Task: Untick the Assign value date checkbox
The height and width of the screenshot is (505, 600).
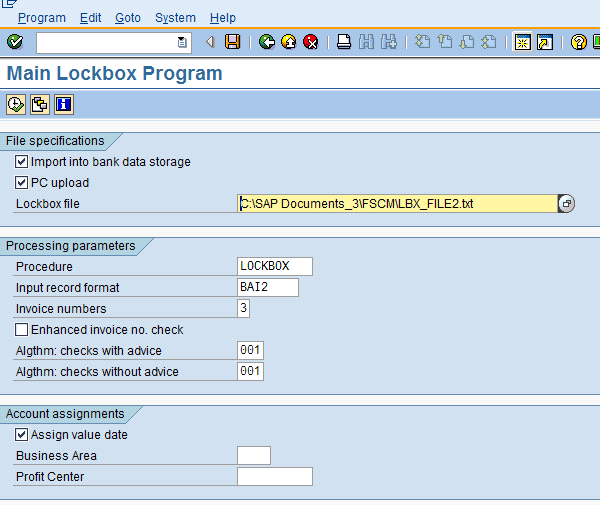Action: pyautogui.click(x=22, y=435)
